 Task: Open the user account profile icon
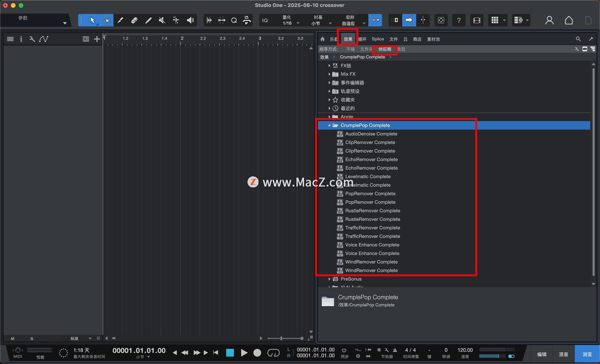pyautogui.click(x=549, y=20)
